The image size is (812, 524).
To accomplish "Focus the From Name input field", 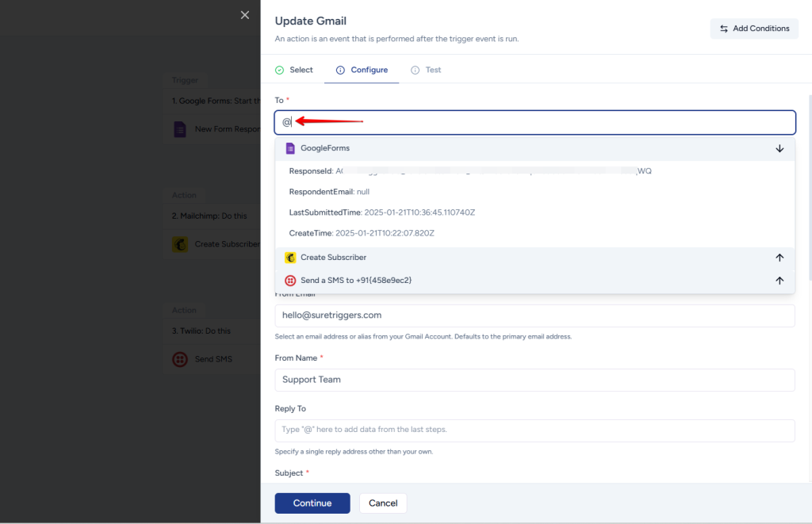I will tap(534, 380).
